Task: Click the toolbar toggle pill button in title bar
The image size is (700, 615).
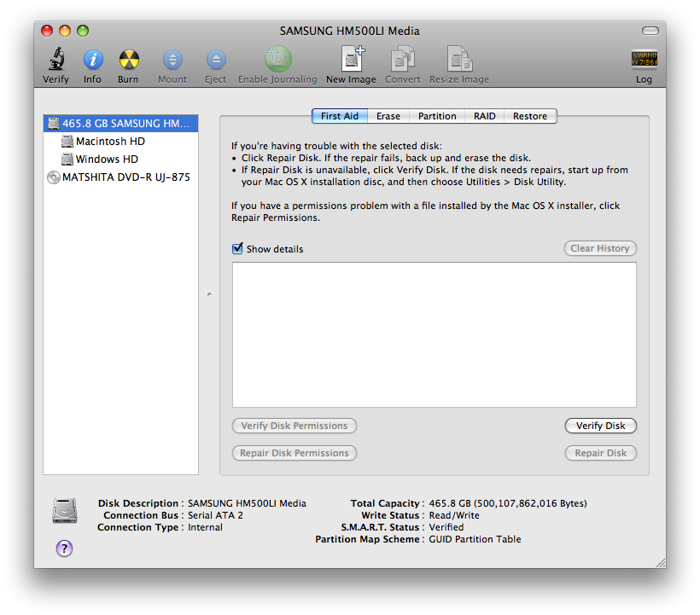Action: (x=650, y=31)
